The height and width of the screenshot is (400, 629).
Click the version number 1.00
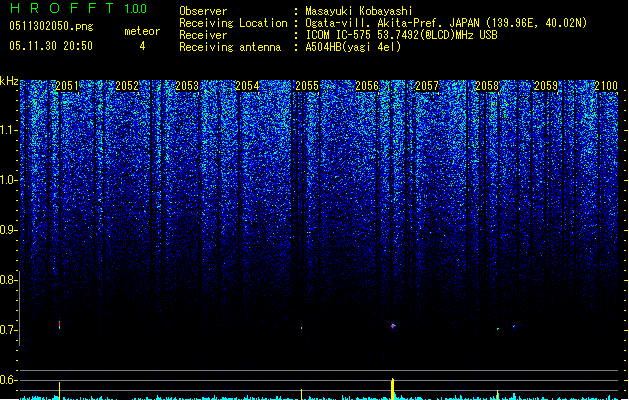tap(135, 8)
